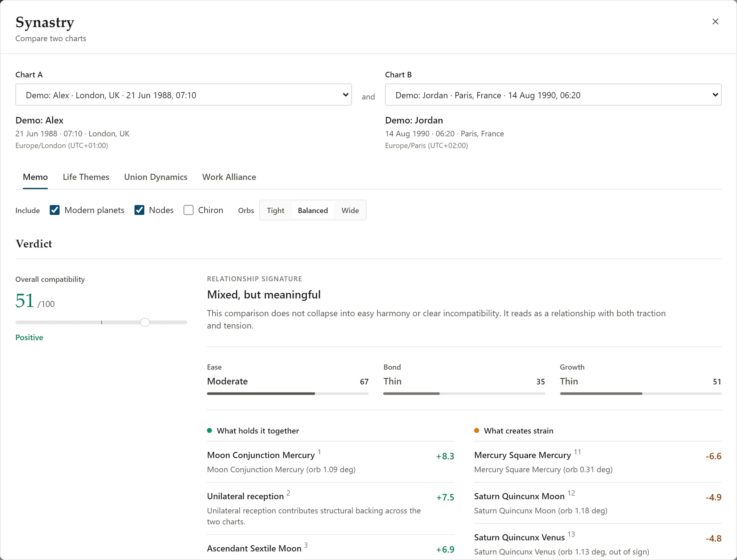The height and width of the screenshot is (560, 737).
Task: Click the Mercury Square Mercury row title
Action: (522, 455)
